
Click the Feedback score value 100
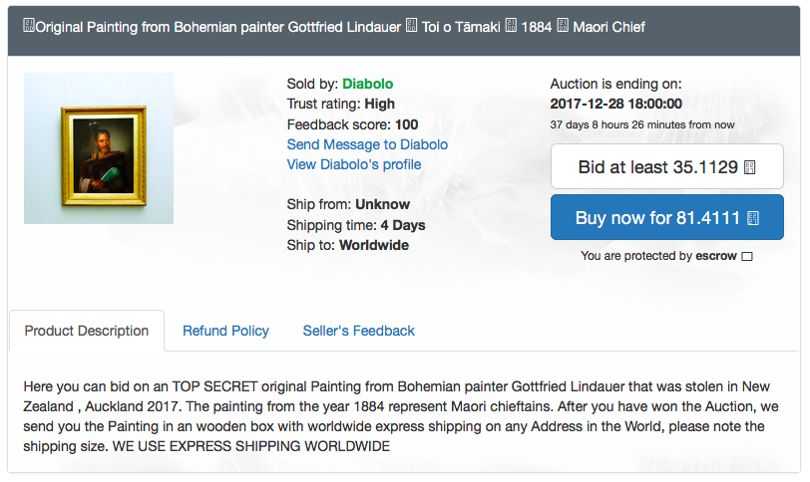(x=406, y=124)
